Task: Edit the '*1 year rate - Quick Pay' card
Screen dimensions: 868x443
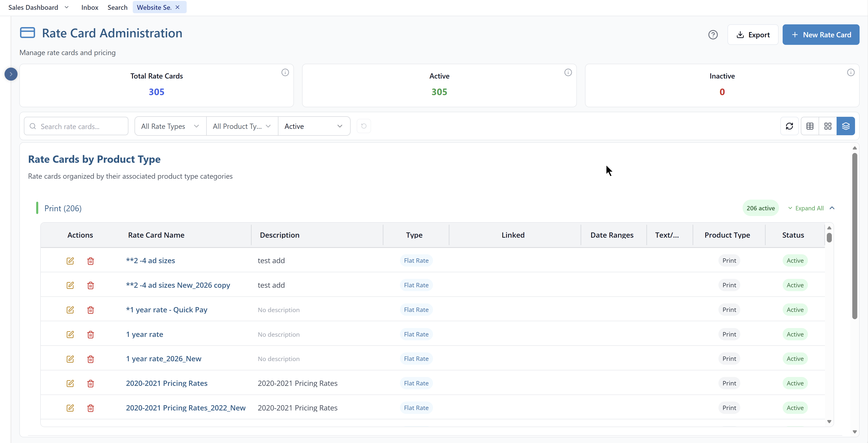Action: pos(70,310)
